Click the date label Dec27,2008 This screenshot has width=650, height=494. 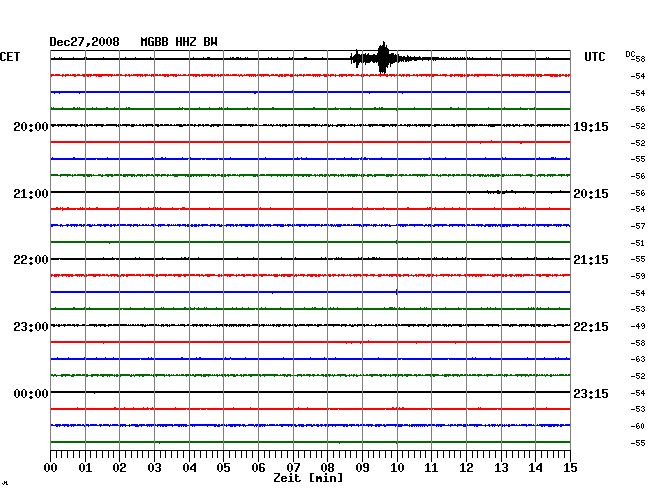84,42
